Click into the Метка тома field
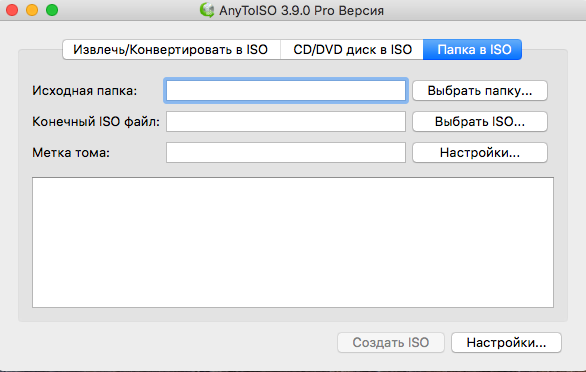586x372 pixels. pos(286,153)
